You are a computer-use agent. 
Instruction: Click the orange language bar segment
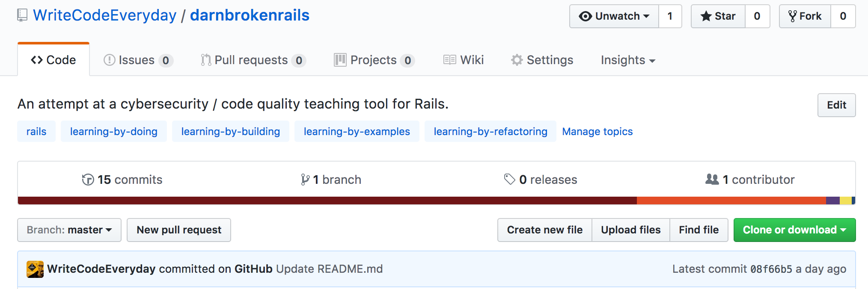tap(731, 201)
